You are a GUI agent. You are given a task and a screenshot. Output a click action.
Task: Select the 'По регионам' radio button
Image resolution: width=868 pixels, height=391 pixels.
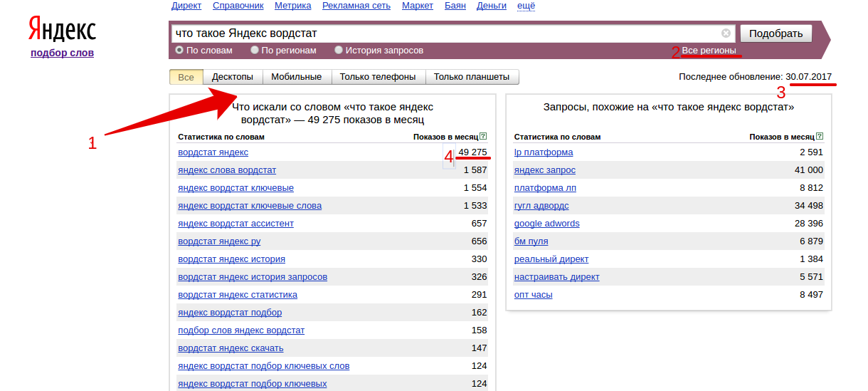[255, 51]
